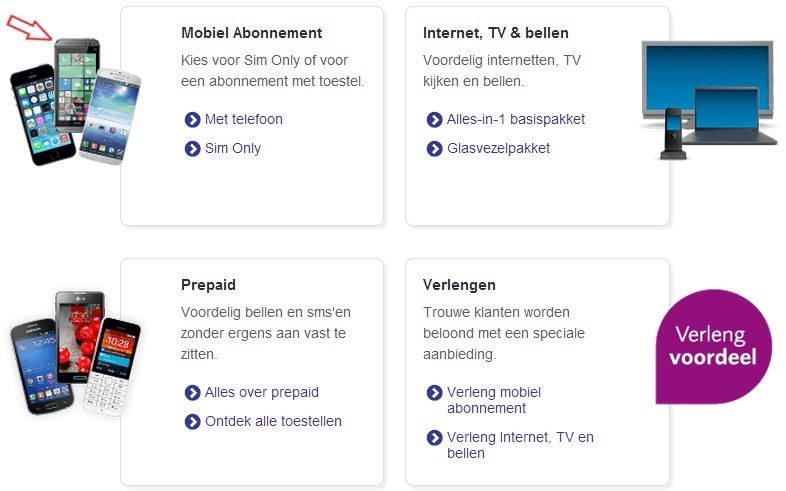
Task: Click arrow icon beside Met telefoon
Action: pyautogui.click(x=193, y=120)
